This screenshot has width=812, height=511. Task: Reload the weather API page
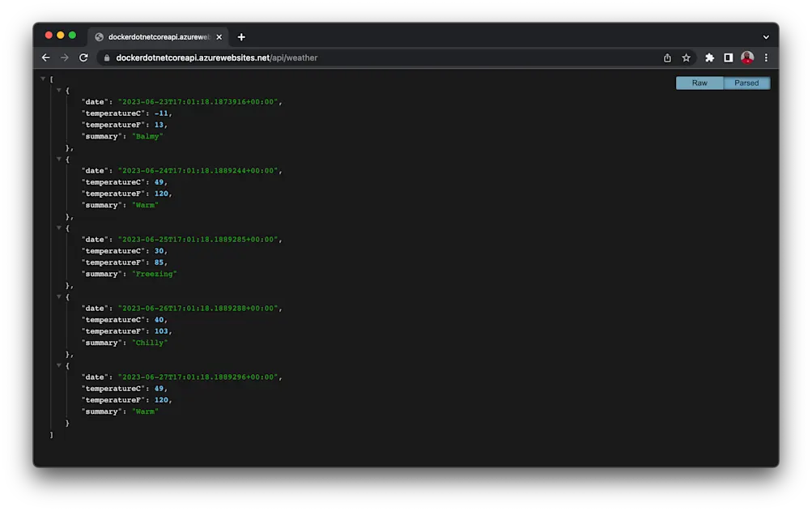(x=83, y=57)
